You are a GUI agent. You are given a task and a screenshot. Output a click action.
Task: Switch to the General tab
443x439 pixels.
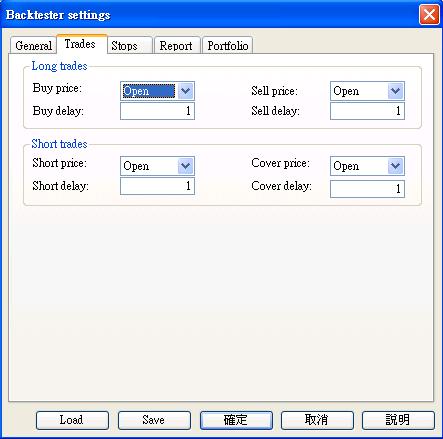pos(33,45)
